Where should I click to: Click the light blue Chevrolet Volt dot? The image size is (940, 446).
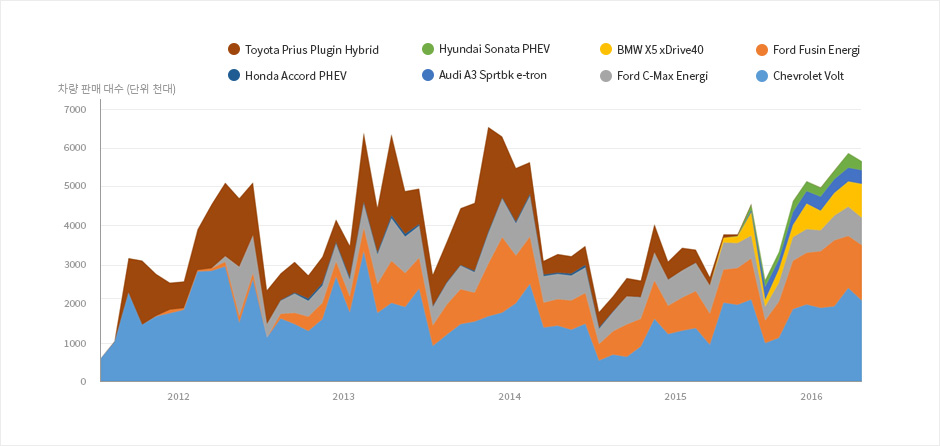(x=762, y=76)
